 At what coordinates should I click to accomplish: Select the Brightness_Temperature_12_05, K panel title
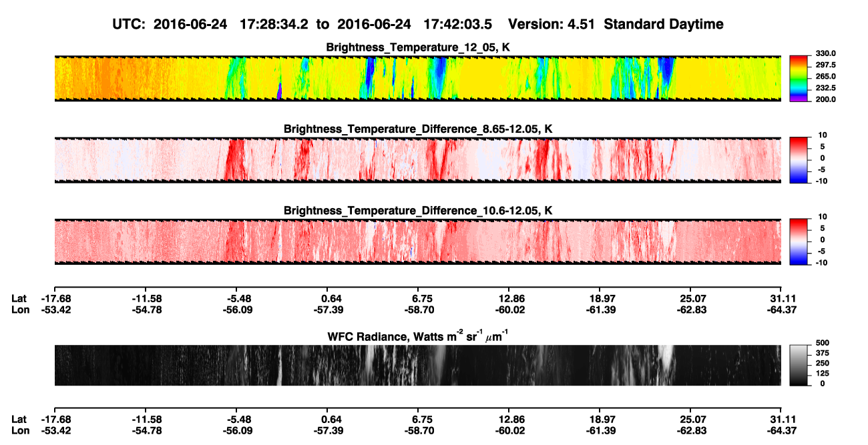coord(418,47)
